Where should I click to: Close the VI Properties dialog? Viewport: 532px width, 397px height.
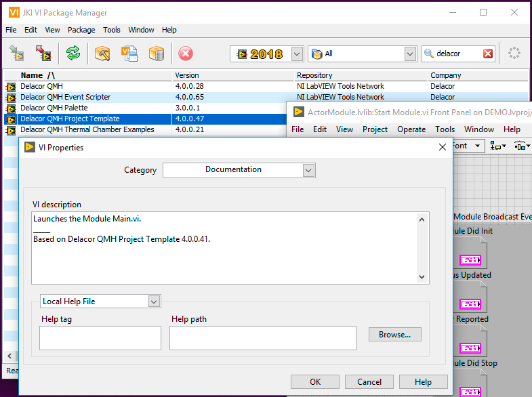pos(442,147)
